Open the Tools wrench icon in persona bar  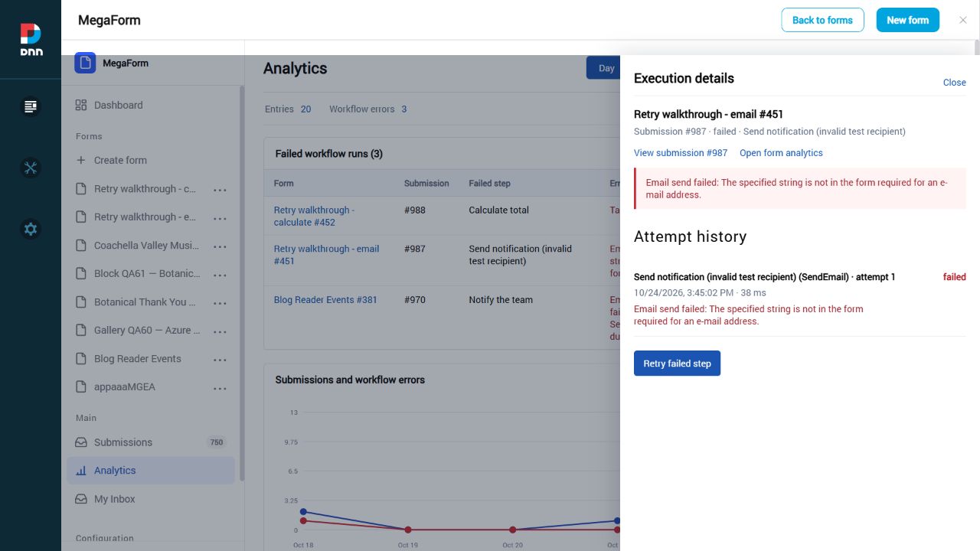point(31,168)
